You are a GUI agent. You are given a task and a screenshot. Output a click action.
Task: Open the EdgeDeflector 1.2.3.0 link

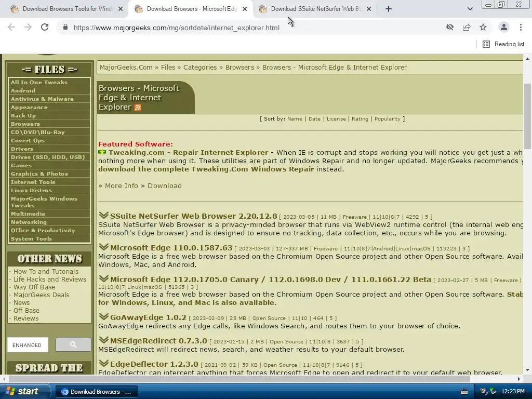pos(154,364)
